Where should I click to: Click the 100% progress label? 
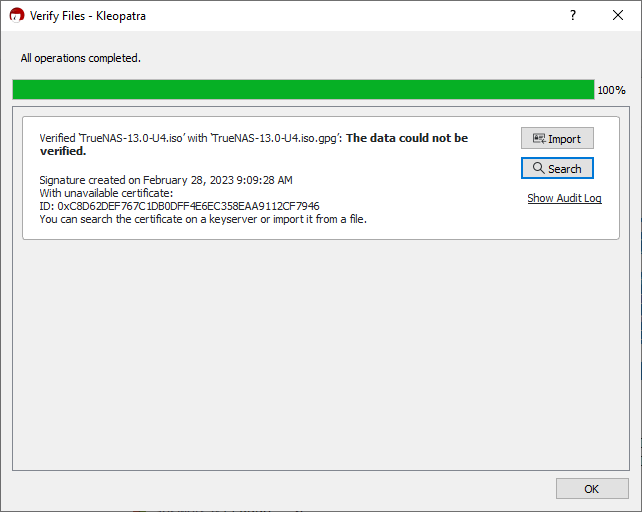click(x=611, y=90)
